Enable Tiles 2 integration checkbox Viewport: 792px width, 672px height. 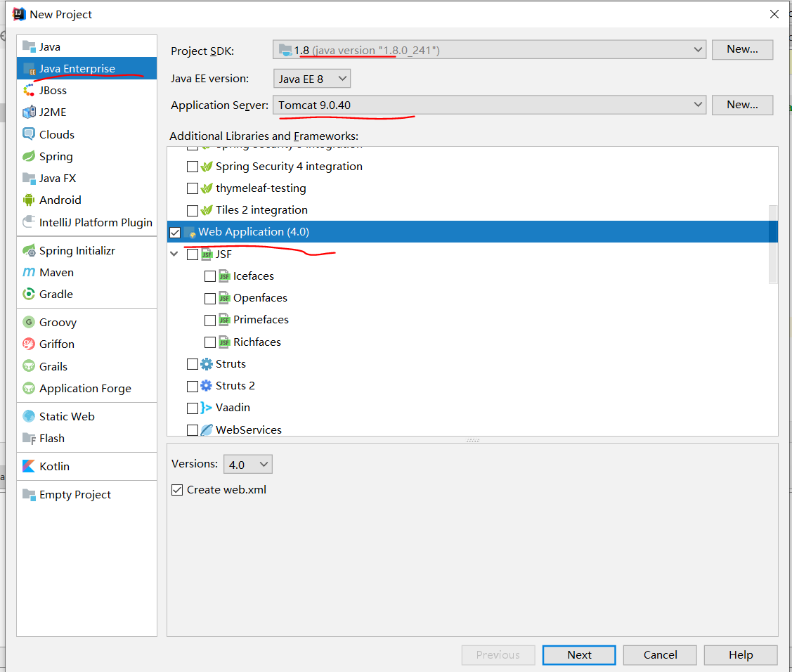(192, 210)
